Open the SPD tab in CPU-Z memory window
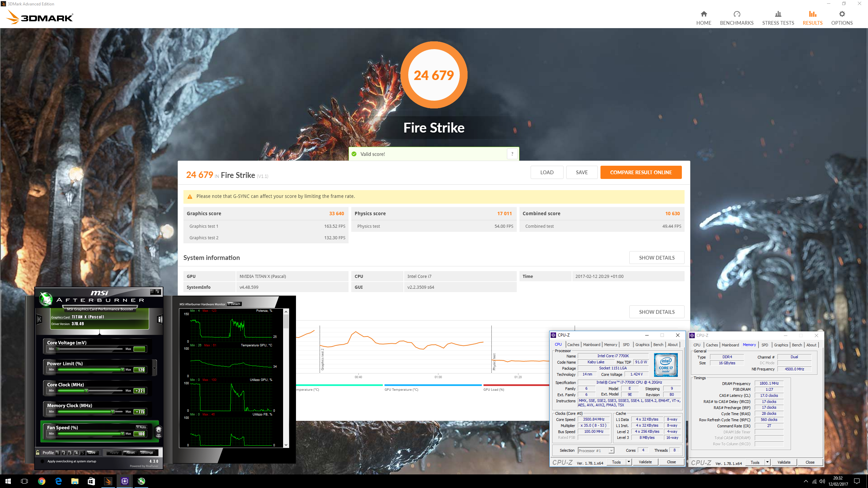Image resolution: width=868 pixels, height=488 pixels. [765, 345]
